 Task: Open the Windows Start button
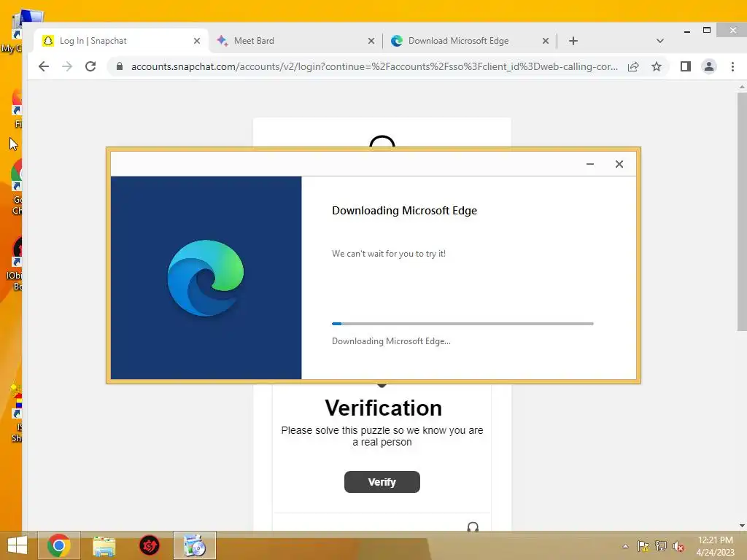click(18, 545)
